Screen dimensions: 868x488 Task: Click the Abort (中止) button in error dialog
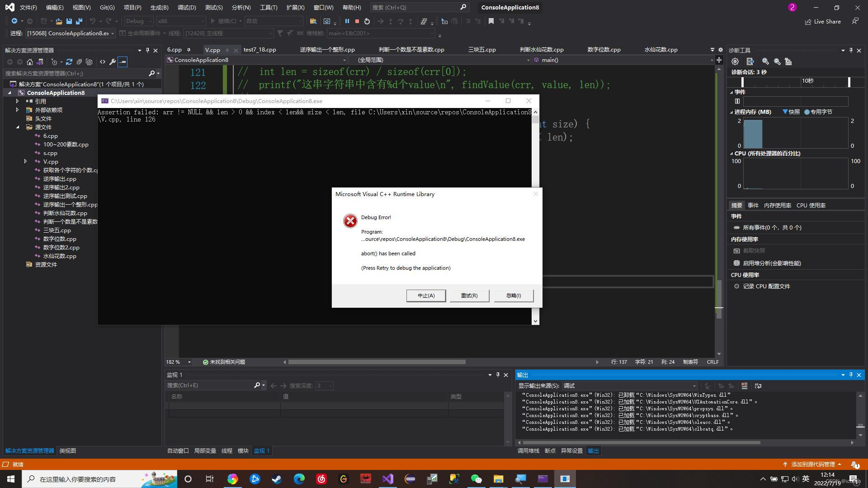coord(426,296)
